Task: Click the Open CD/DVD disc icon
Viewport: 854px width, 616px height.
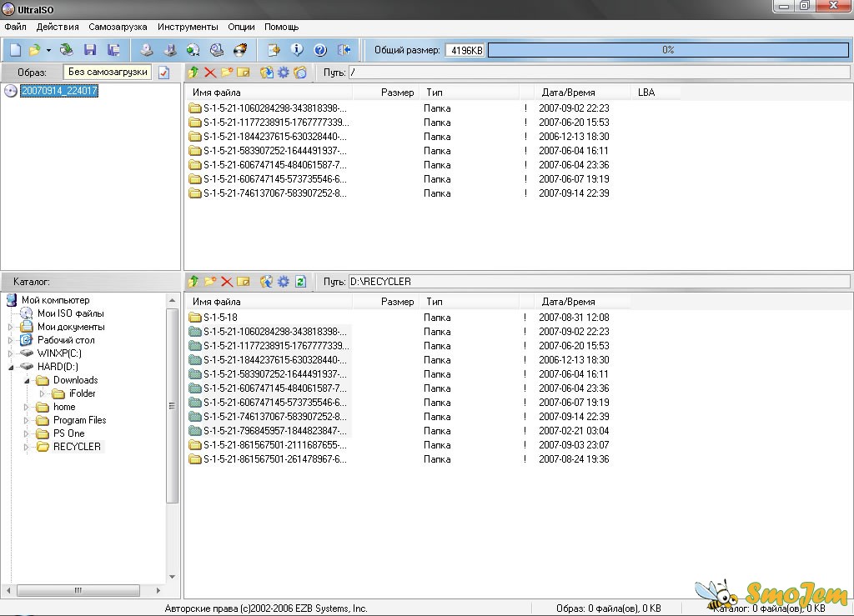Action: (x=67, y=50)
